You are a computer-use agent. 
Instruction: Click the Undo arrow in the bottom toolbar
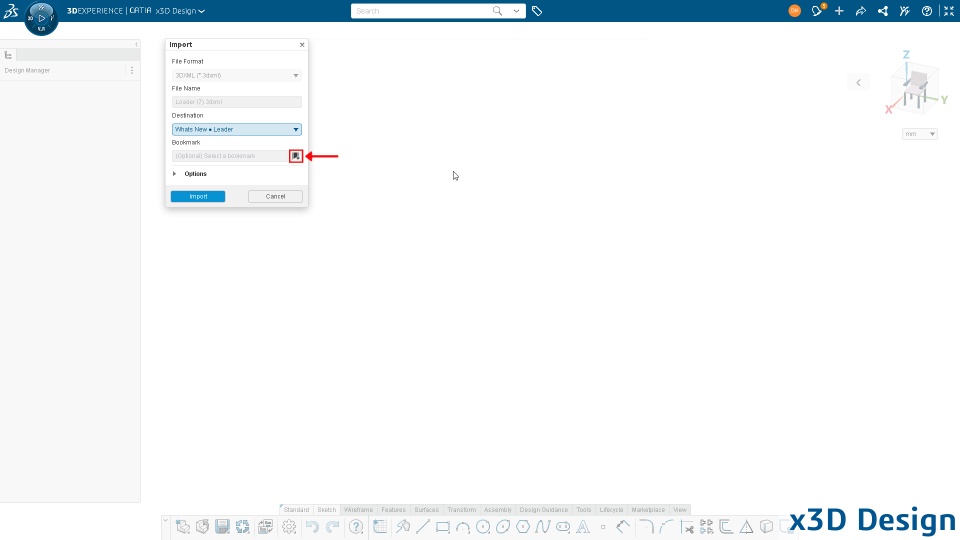point(312,527)
